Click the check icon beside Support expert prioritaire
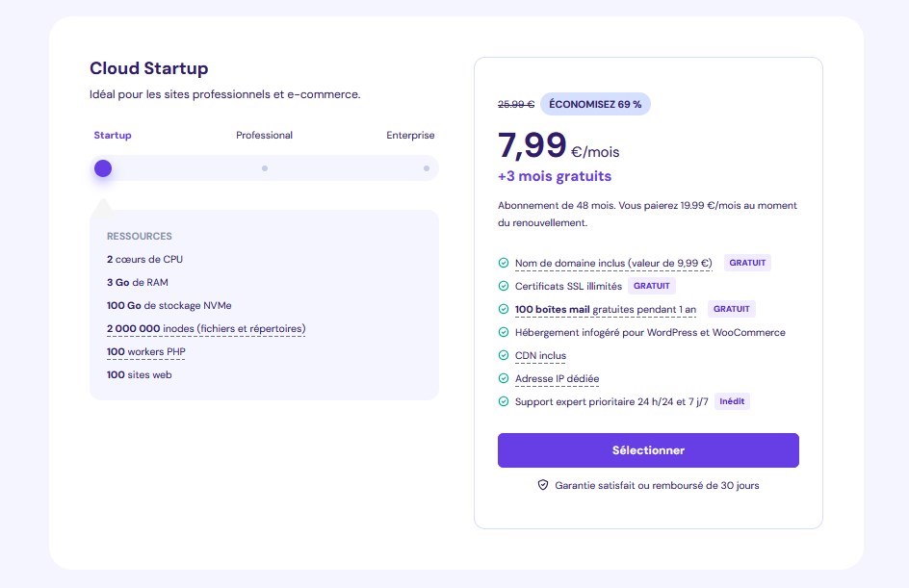The width and height of the screenshot is (909, 588). [x=504, y=401]
